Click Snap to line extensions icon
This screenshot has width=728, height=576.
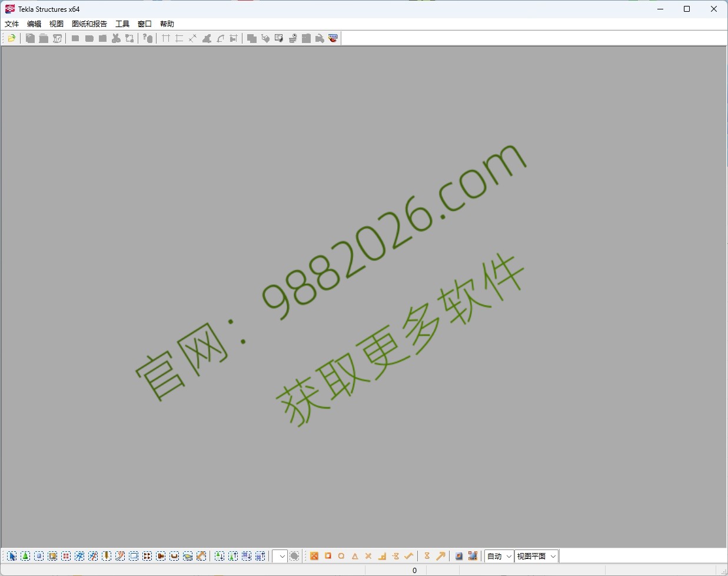point(395,556)
